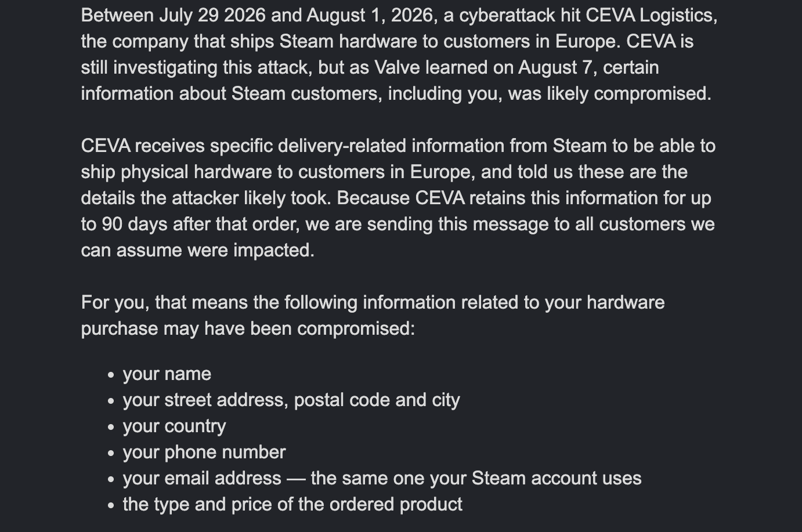Screen dimensions: 802x532
Task: Click the phrase 'Steam account uses'
Action: (557, 479)
